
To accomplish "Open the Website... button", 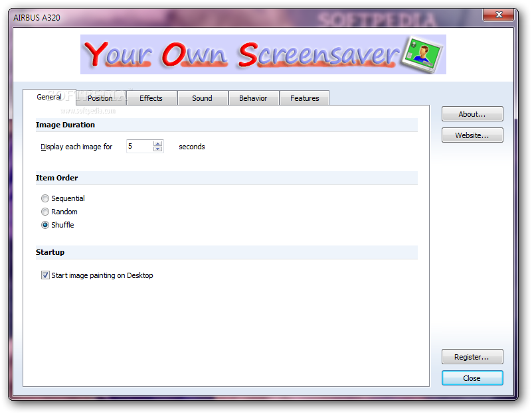I will [472, 135].
